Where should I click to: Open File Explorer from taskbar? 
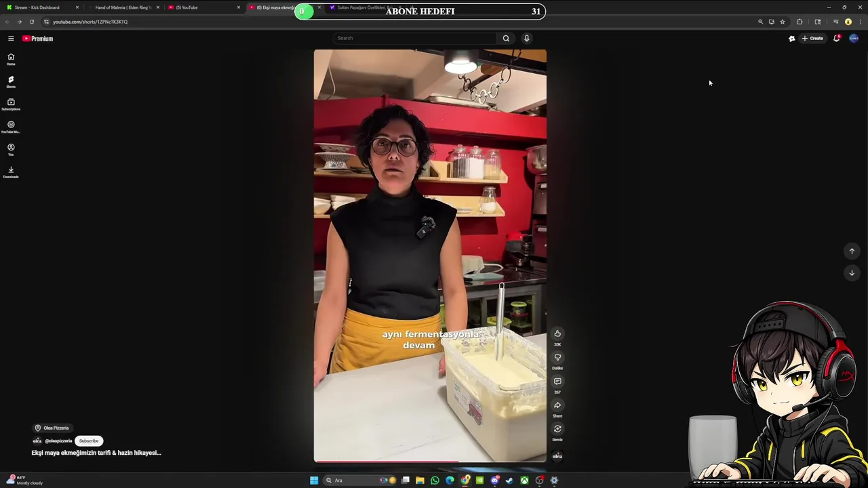(x=420, y=481)
